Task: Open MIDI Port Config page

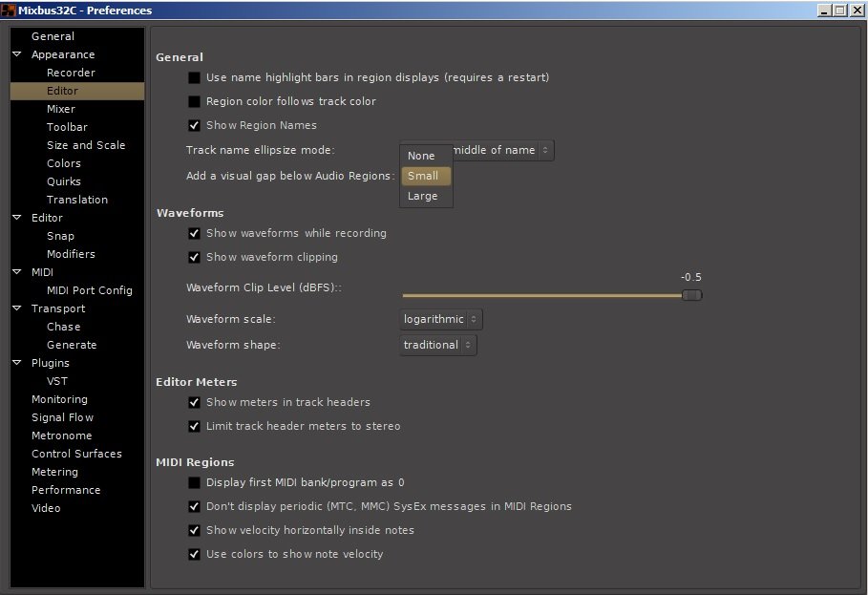Action: pos(89,290)
